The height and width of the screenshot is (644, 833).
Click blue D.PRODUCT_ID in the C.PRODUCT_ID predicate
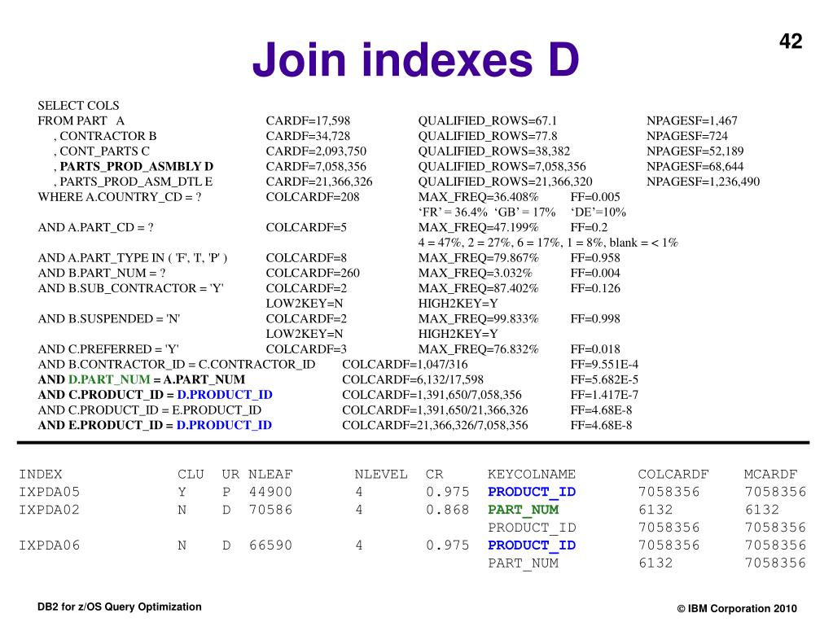click(x=225, y=395)
